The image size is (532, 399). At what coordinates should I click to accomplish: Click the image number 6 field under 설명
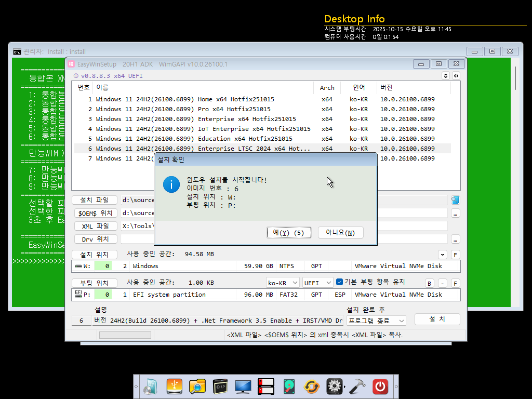(82, 321)
